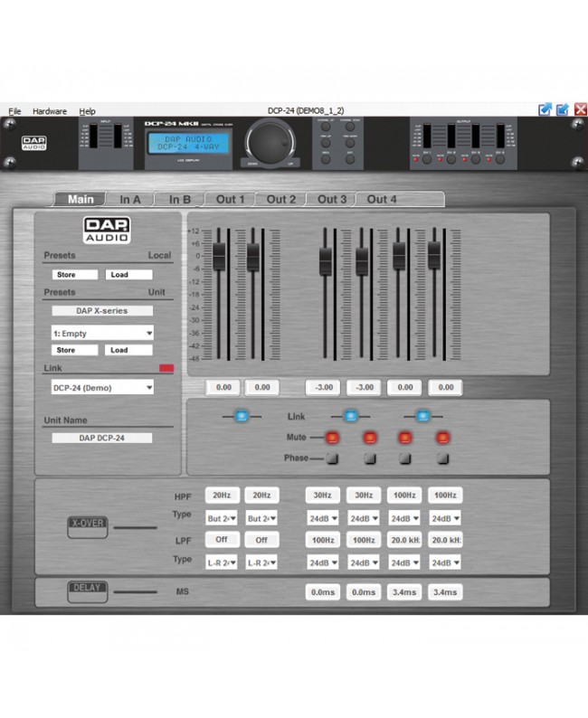The height and width of the screenshot is (718, 588).
Task: Switch to the Out 1 tab
Action: click(x=231, y=199)
